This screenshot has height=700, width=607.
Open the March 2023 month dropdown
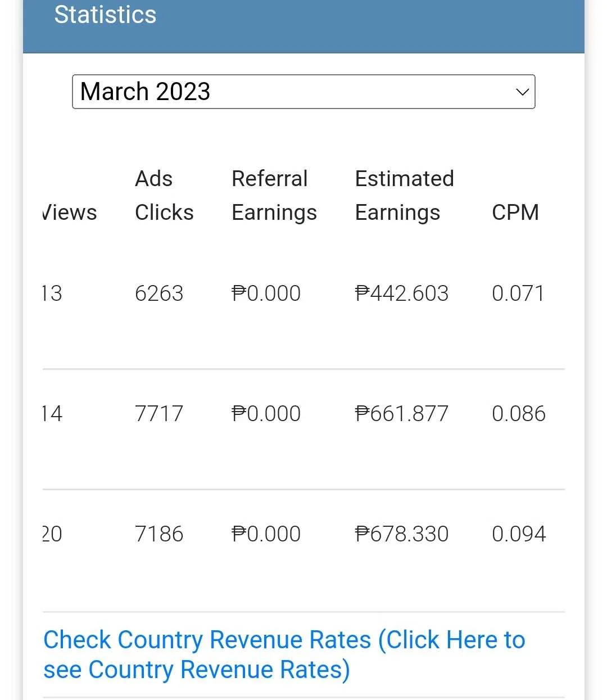click(303, 92)
